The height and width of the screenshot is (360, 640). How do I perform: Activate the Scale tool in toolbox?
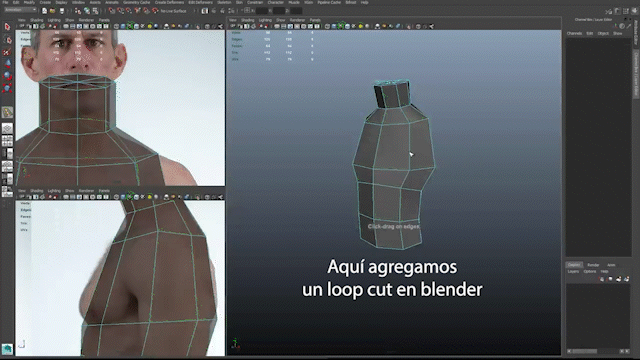tap(7, 88)
